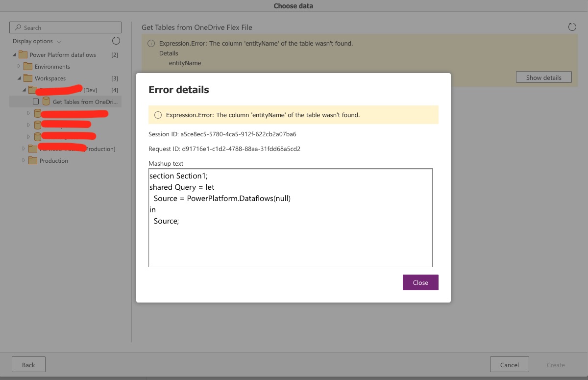Collapse the [Dev] workspace node

[24, 90]
